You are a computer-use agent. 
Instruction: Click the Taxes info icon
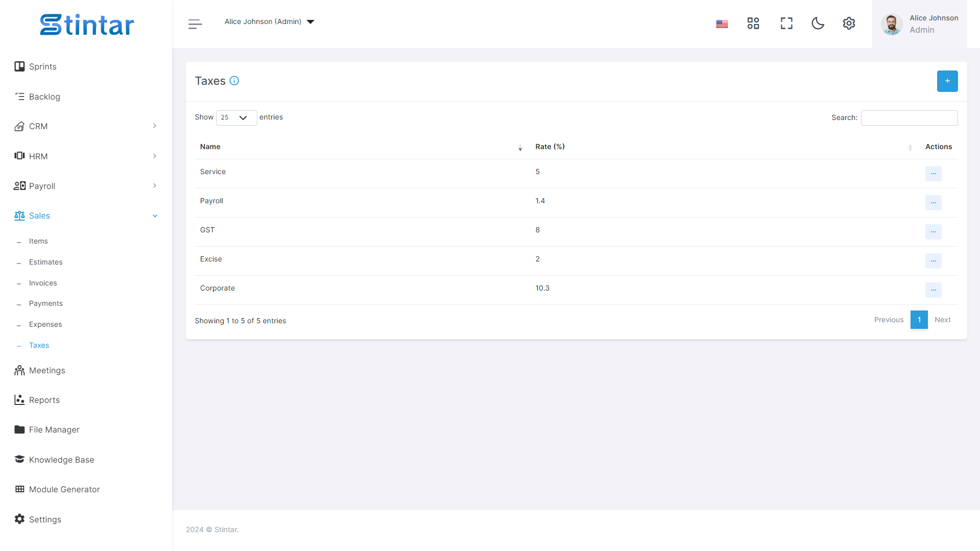pos(234,81)
